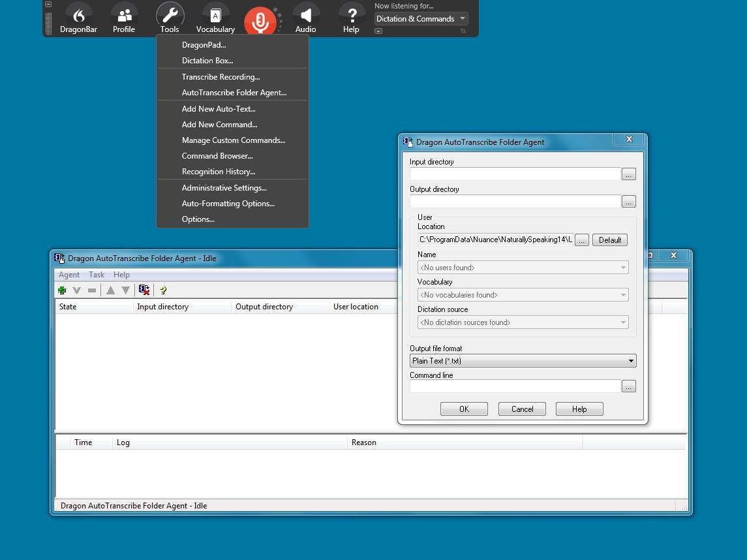Expand the Dictation & Commands dropdown
Viewport: 747px width, 560px height.
pyautogui.click(x=421, y=19)
